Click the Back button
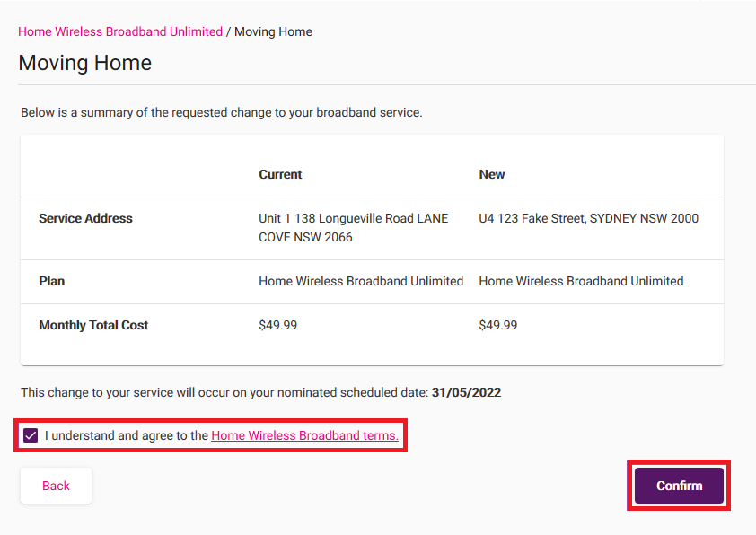Screen dimensions: 756x535 pos(55,485)
